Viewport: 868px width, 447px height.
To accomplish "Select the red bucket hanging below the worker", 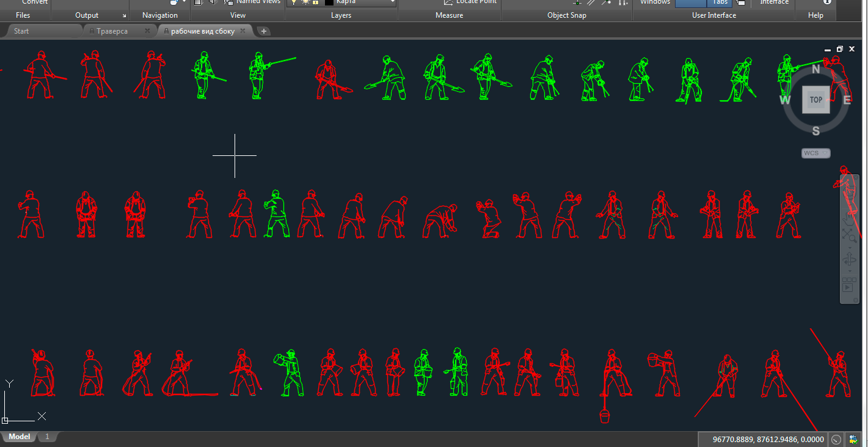I will [604, 416].
